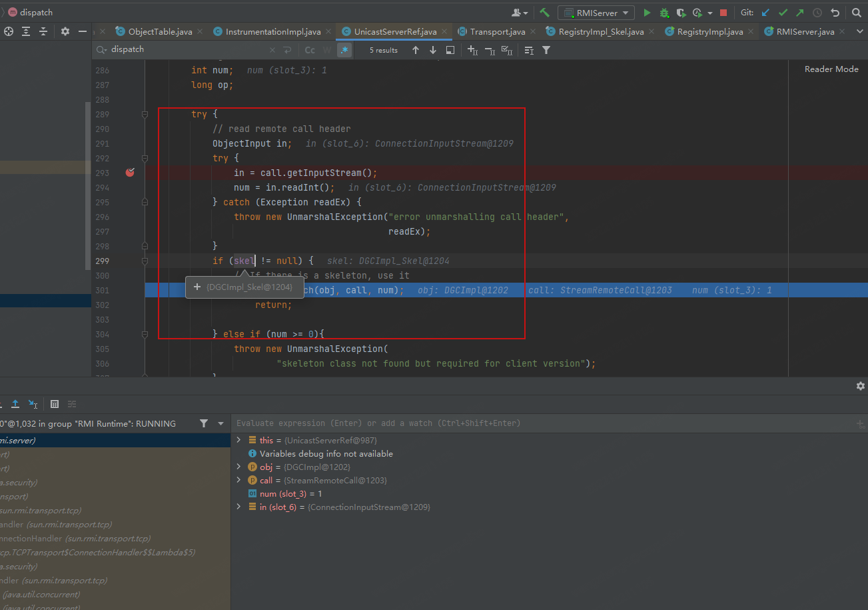Select opened file target icon in project panel
Image resolution: width=868 pixels, height=610 pixels.
tap(9, 31)
